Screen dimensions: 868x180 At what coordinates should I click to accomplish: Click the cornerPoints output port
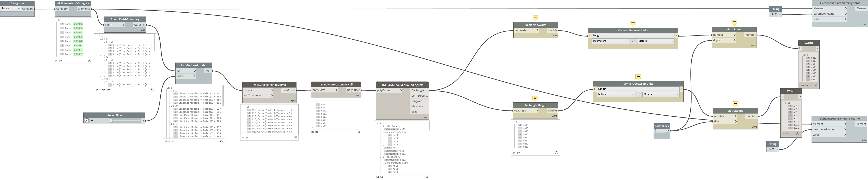pos(419,96)
